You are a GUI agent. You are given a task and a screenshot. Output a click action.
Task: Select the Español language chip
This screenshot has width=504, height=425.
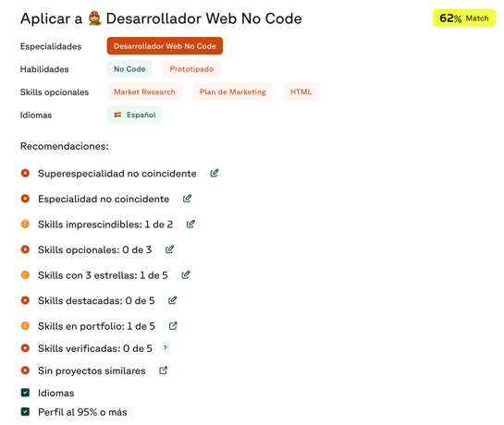click(x=135, y=115)
